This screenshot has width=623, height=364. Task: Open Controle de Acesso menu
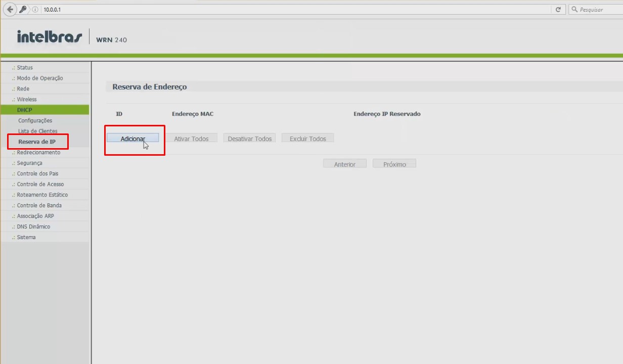[40, 184]
